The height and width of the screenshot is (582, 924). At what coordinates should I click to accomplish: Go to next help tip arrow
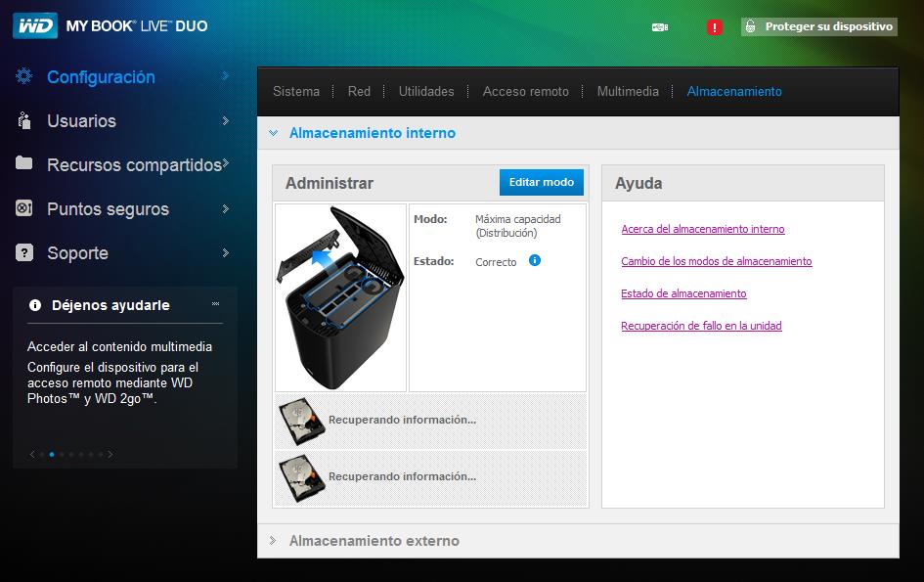click(110, 454)
